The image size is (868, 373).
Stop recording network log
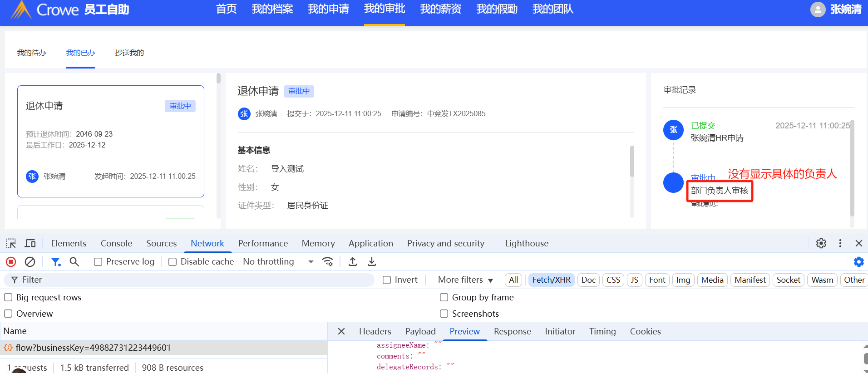point(11,262)
